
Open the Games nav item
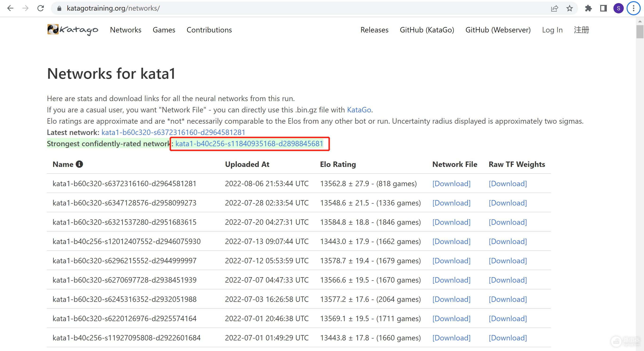(x=164, y=30)
